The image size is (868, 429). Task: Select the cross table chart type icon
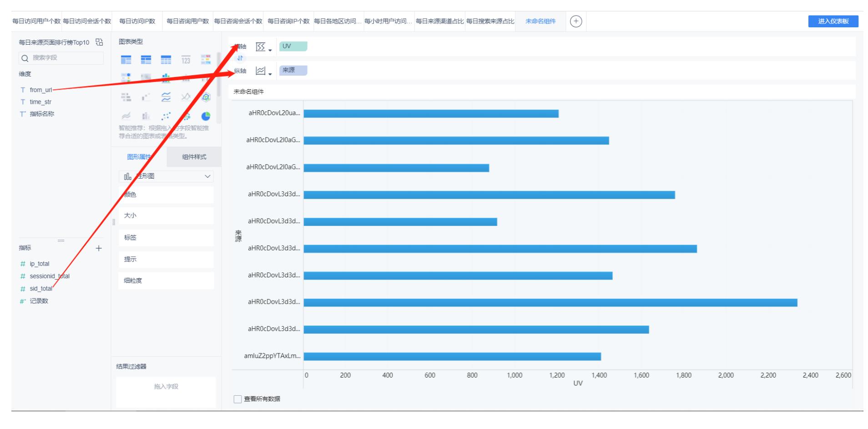pyautogui.click(x=146, y=60)
